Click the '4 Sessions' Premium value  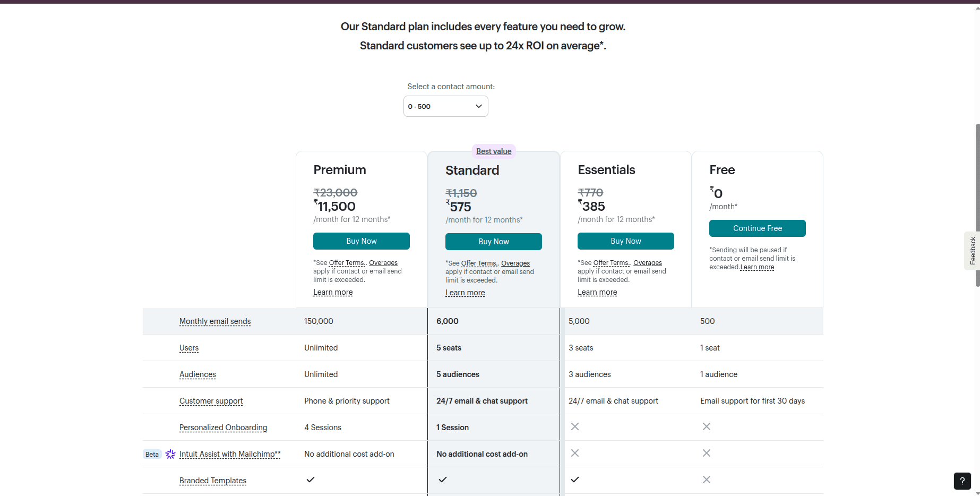pyautogui.click(x=323, y=427)
